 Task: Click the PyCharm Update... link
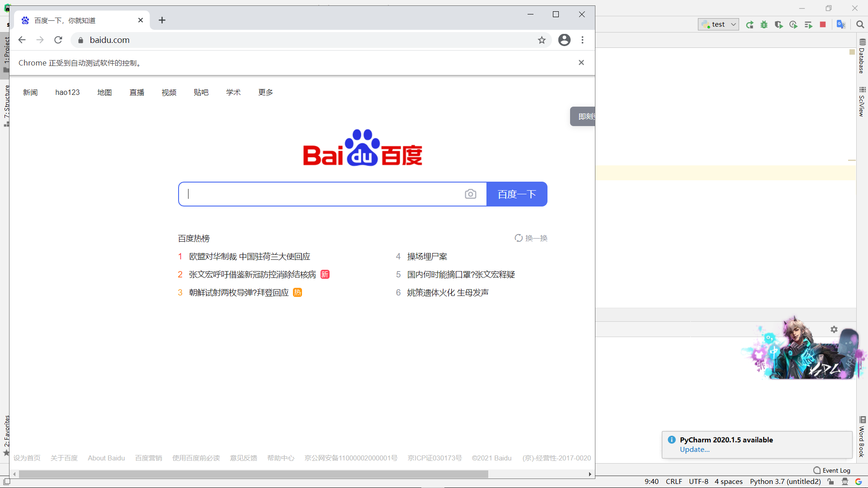[x=694, y=450]
